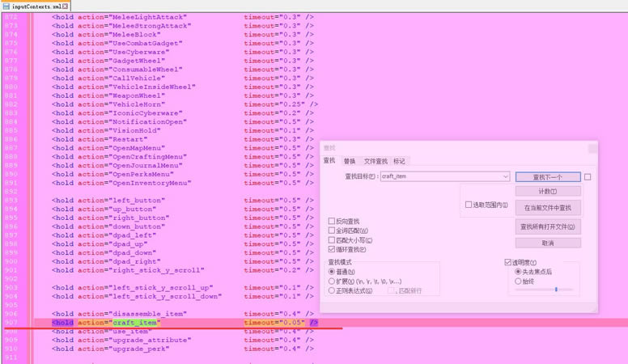Expand the search history dropdown arrow
This screenshot has width=628, height=364.
pos(506,176)
